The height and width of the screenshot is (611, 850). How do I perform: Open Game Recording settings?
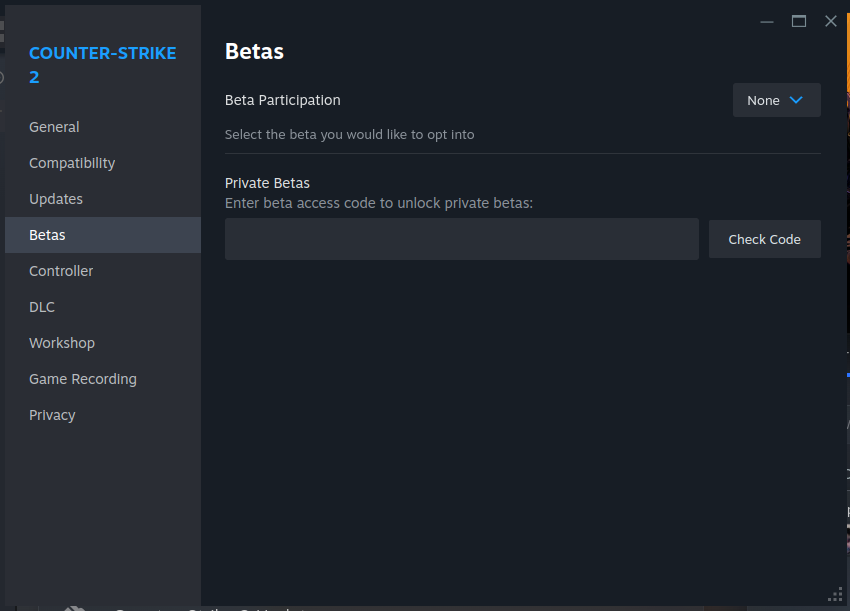pyautogui.click(x=83, y=379)
